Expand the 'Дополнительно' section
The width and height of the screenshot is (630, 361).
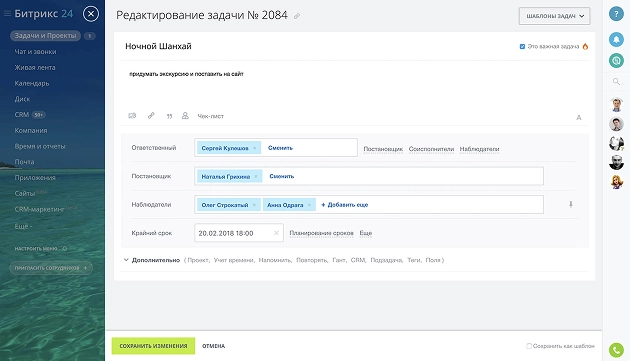click(x=155, y=260)
